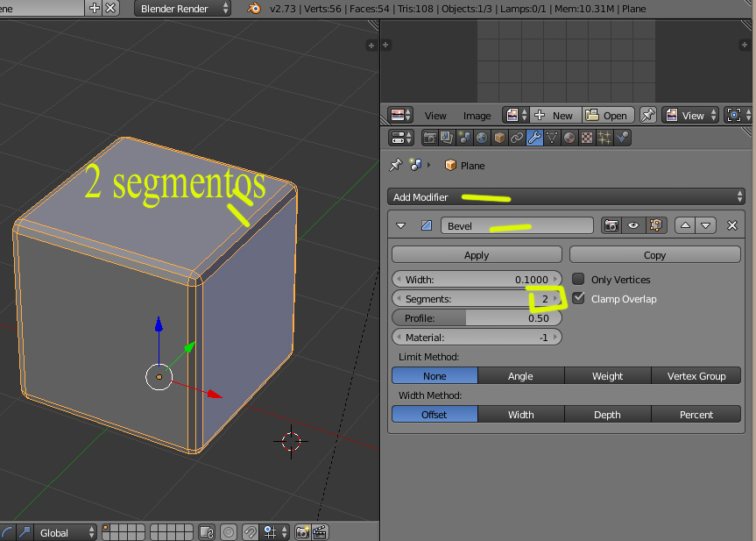This screenshot has height=541, width=756.
Task: Delete the scene with X icon
Action: [x=111, y=8]
